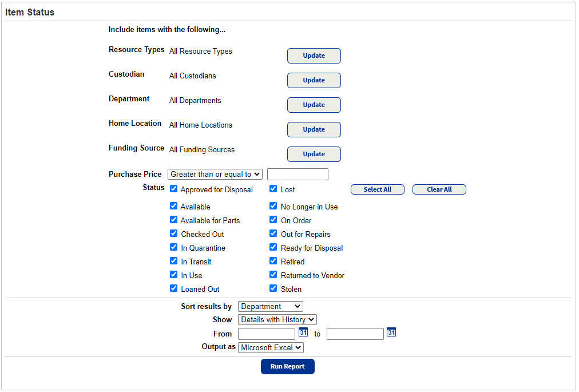Click Update for Resource Types
Viewport: 579px width, 392px height.
pyautogui.click(x=314, y=56)
